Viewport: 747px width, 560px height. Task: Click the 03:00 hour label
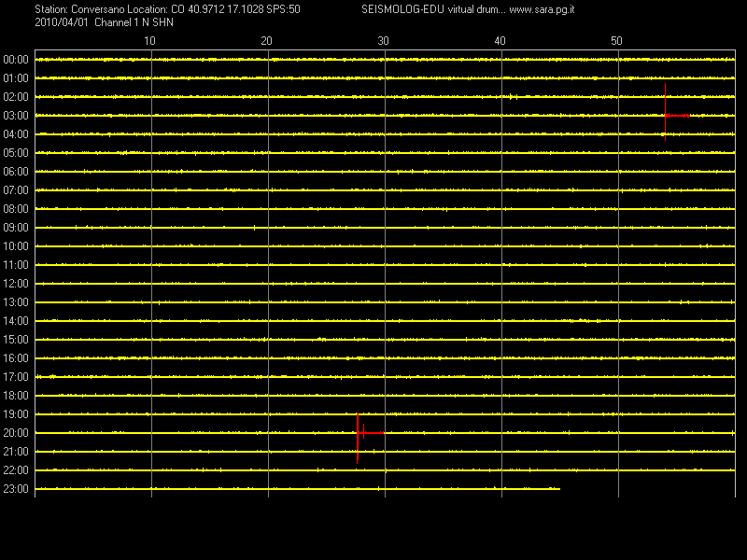pyautogui.click(x=16, y=116)
